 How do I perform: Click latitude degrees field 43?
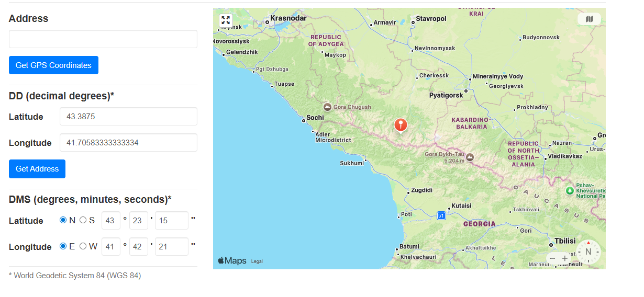click(111, 220)
